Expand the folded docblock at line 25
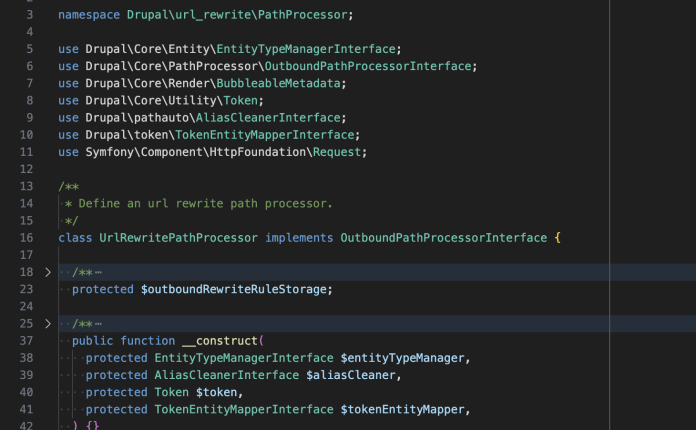This screenshot has height=430, width=696. click(x=47, y=324)
